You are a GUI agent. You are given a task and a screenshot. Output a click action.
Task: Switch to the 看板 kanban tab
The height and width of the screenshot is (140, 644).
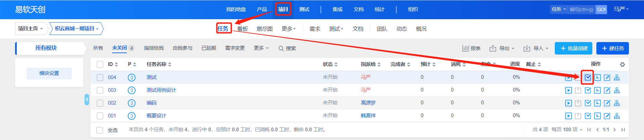coord(242,29)
